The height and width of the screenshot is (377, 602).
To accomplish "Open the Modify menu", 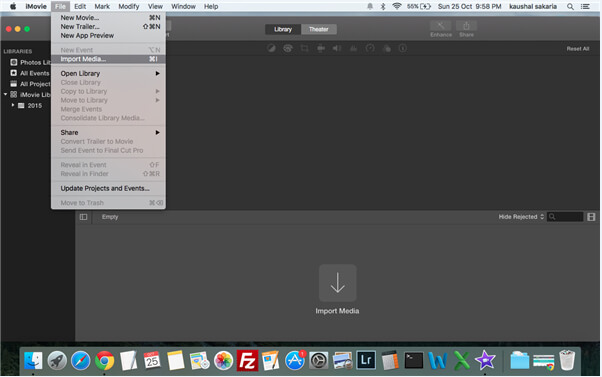I will tap(129, 7).
